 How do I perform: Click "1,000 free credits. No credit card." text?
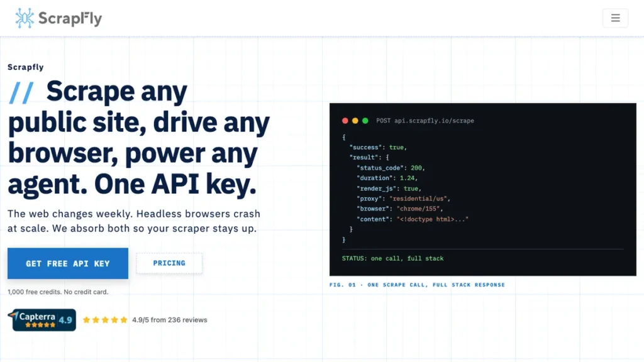pos(58,292)
